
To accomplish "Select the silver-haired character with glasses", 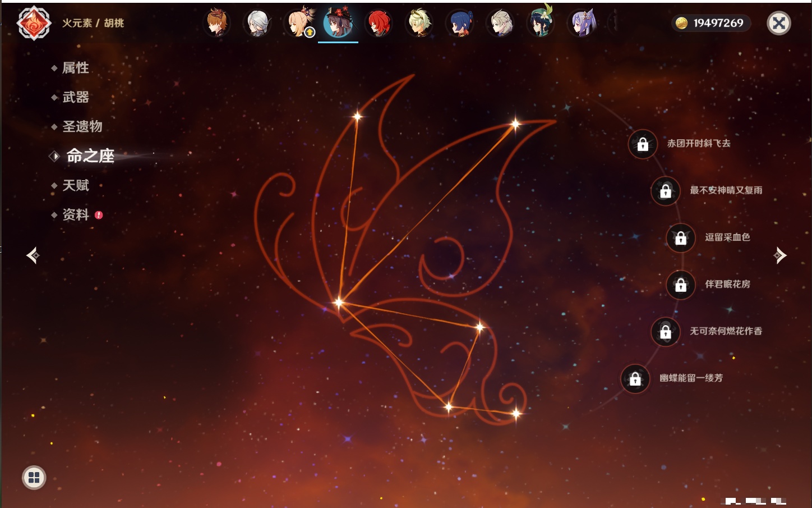I will click(x=257, y=24).
